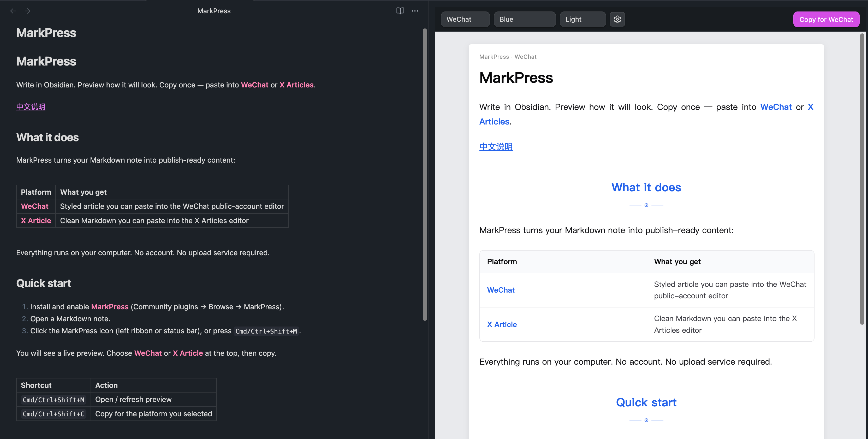Click inline code Cmd/Ctrl+Shift+M in step three
This screenshot has height=439, width=868.
[266, 331]
